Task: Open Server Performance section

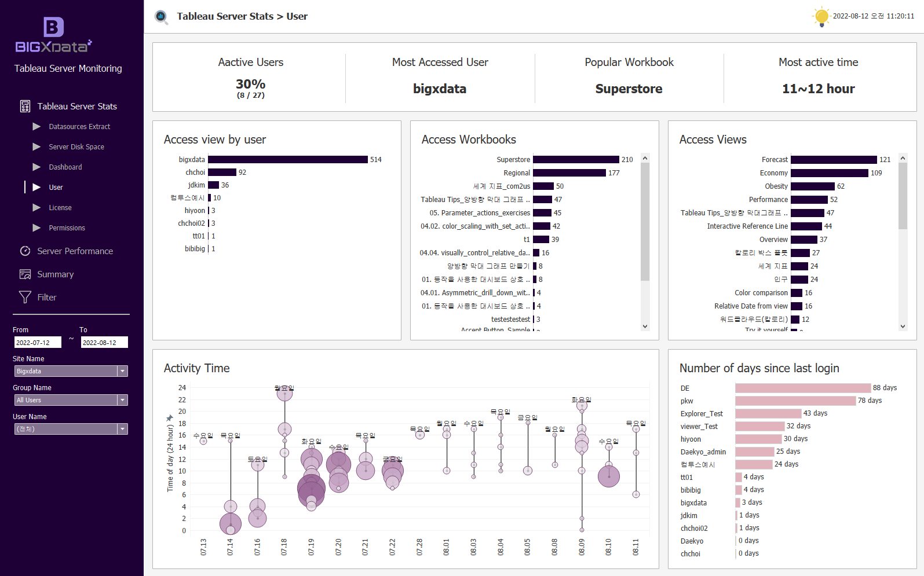Action: tap(75, 251)
